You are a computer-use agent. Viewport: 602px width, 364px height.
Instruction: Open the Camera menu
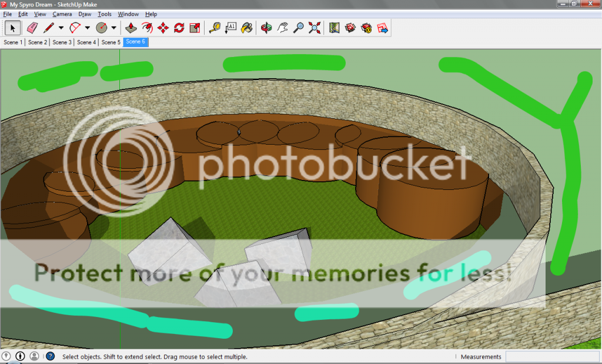(62, 14)
